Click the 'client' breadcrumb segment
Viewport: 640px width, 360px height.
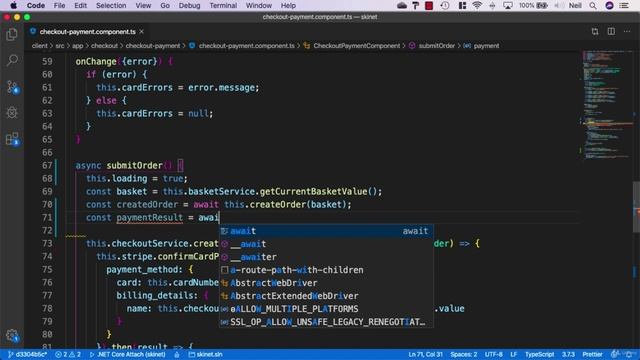(39, 46)
